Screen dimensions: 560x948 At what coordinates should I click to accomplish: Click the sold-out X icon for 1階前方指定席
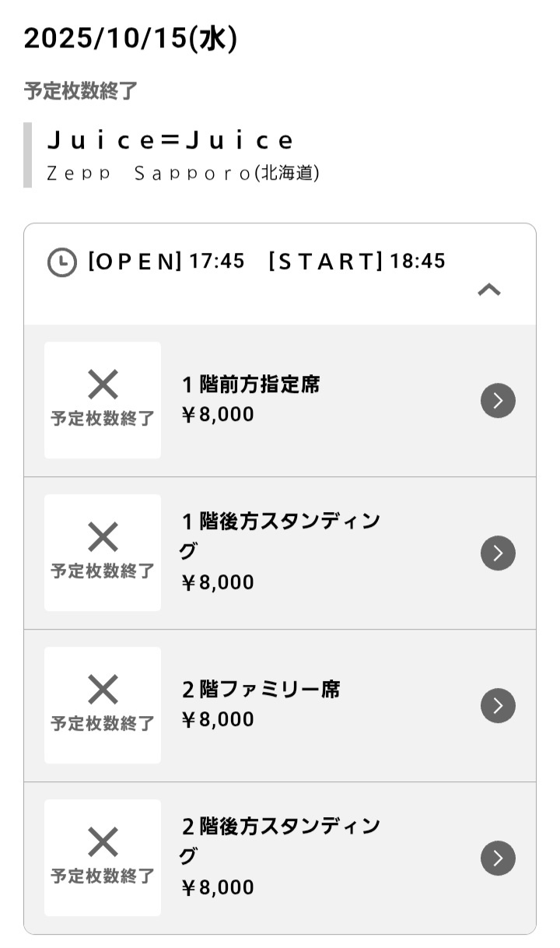pyautogui.click(x=103, y=385)
